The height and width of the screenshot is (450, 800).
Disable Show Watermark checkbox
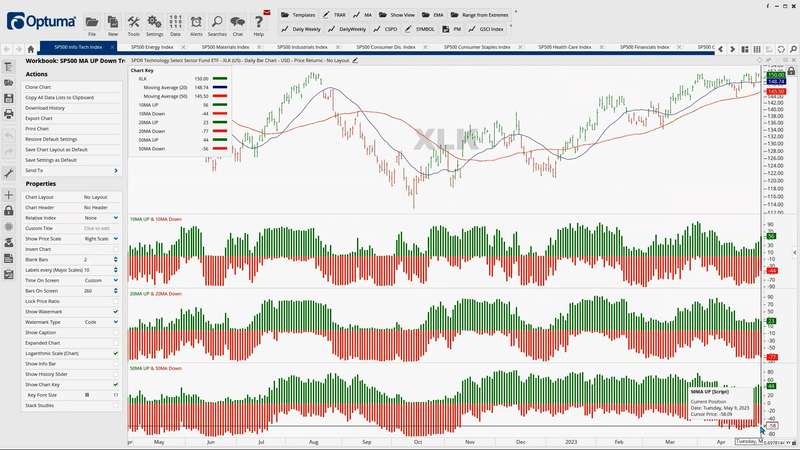[116, 312]
